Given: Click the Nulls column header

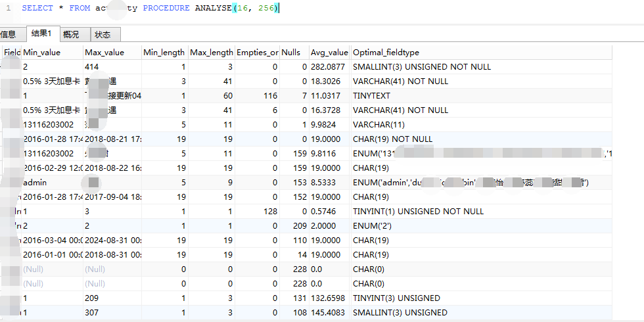Looking at the screenshot, I should coord(294,53).
